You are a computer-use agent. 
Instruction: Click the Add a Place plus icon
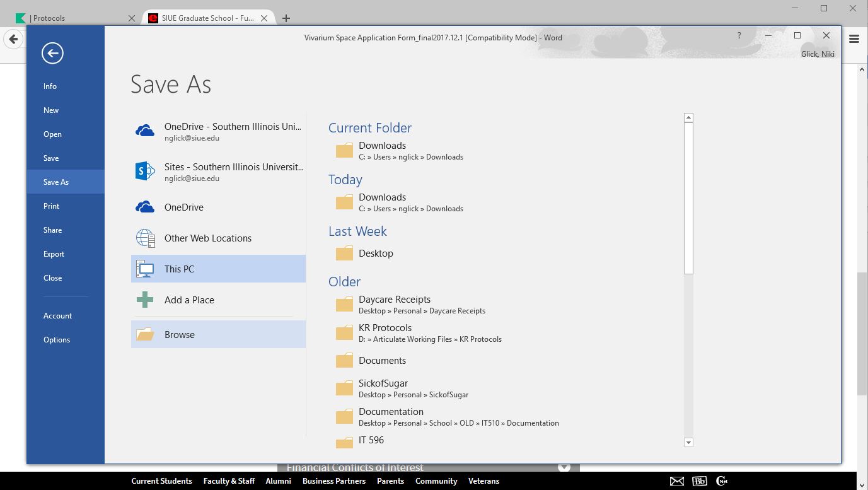point(145,300)
